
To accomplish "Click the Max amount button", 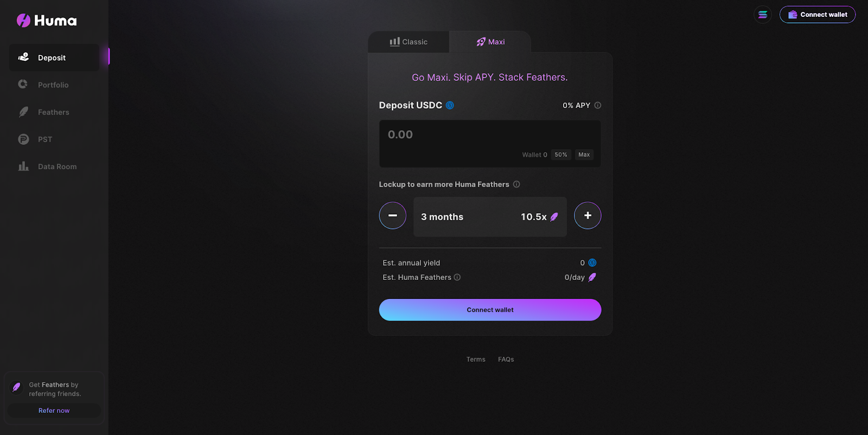I will (584, 155).
